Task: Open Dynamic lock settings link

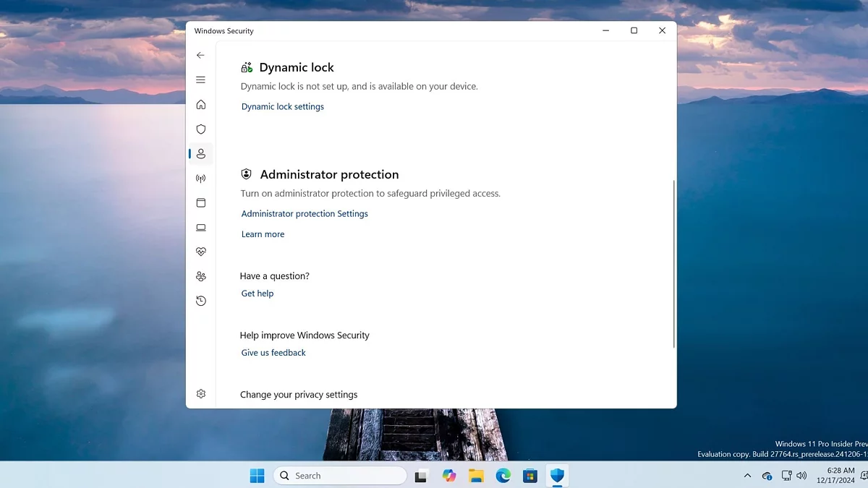Action: tap(282, 107)
